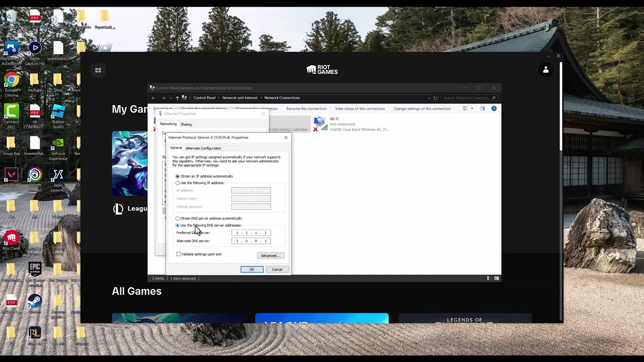Select the Wi-Fi network adapter
Viewport: 644px width, 362px height.
click(x=351, y=124)
